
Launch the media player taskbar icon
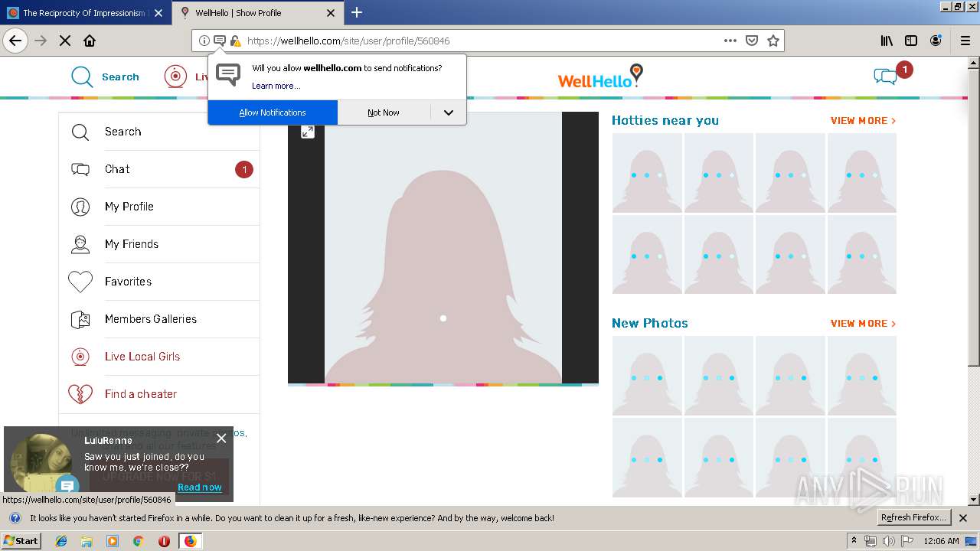click(113, 541)
